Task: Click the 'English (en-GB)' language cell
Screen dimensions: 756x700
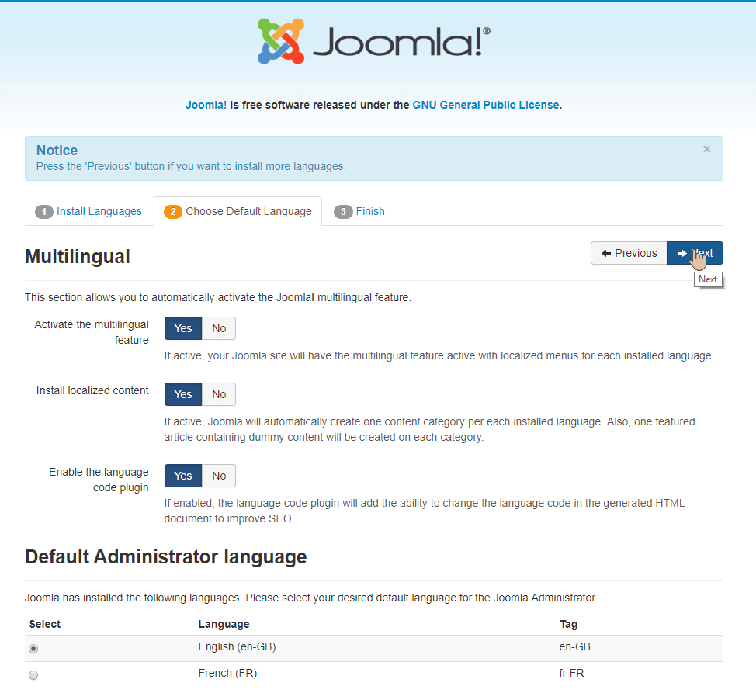Action: click(238, 647)
